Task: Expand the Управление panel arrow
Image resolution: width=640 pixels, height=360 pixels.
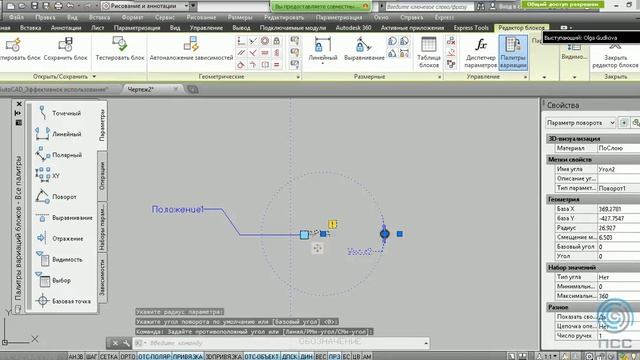Action: [525, 77]
